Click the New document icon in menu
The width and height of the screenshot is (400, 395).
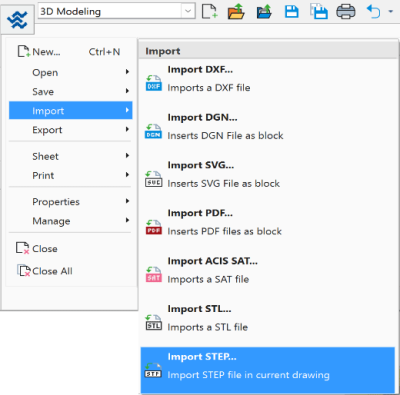24,52
